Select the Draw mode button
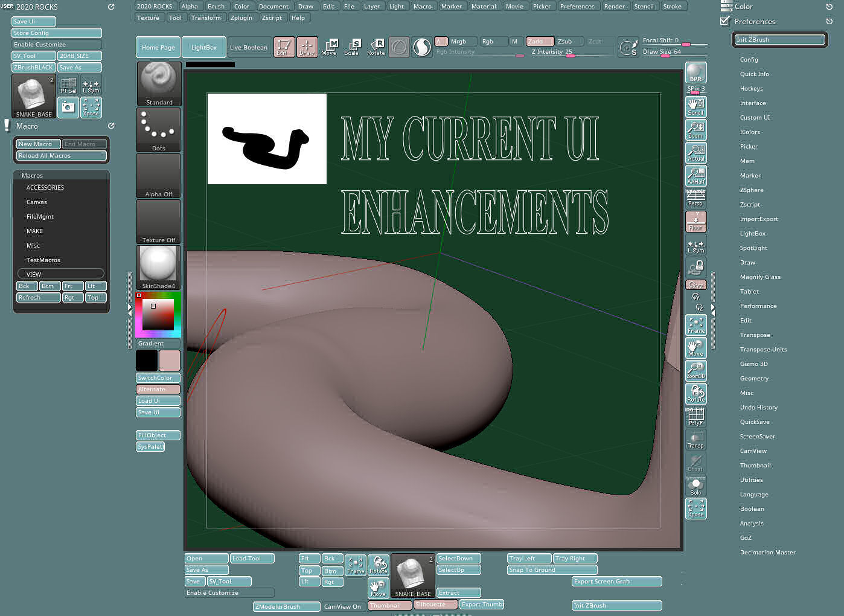Screen dimensions: 844x616 307,47
